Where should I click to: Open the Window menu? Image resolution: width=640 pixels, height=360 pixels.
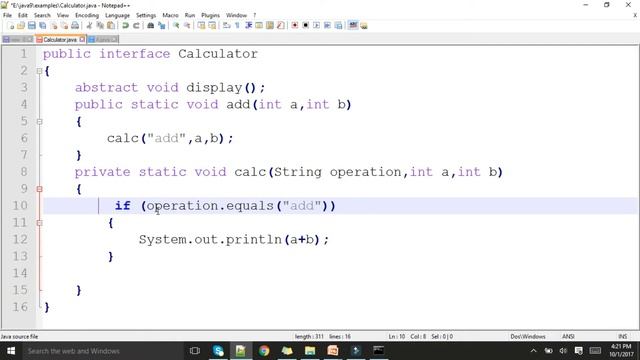coord(236,15)
